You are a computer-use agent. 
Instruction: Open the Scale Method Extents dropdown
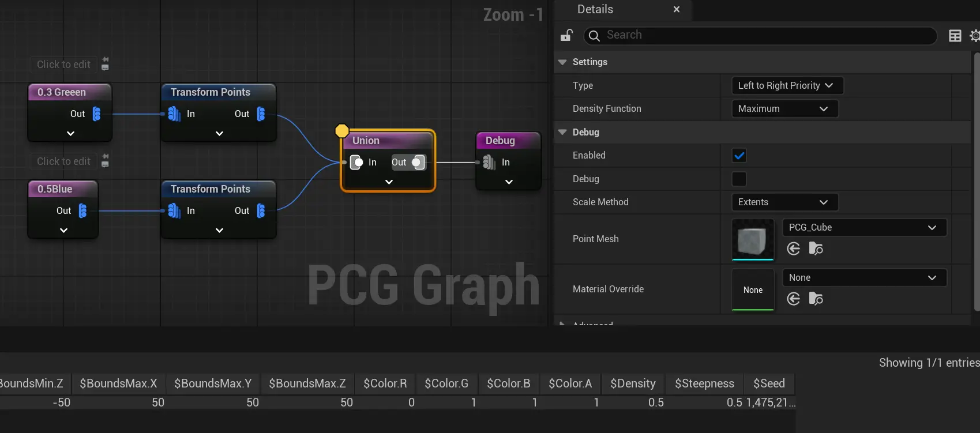click(784, 202)
